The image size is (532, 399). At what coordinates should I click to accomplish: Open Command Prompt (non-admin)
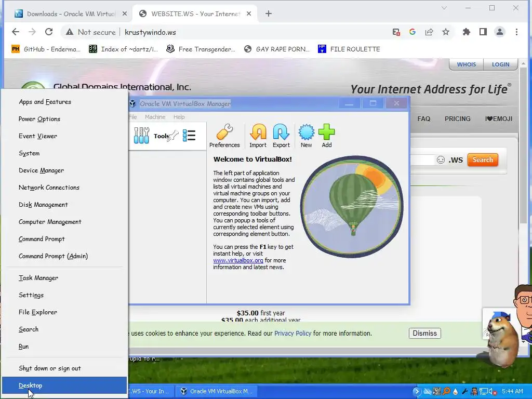point(64,239)
